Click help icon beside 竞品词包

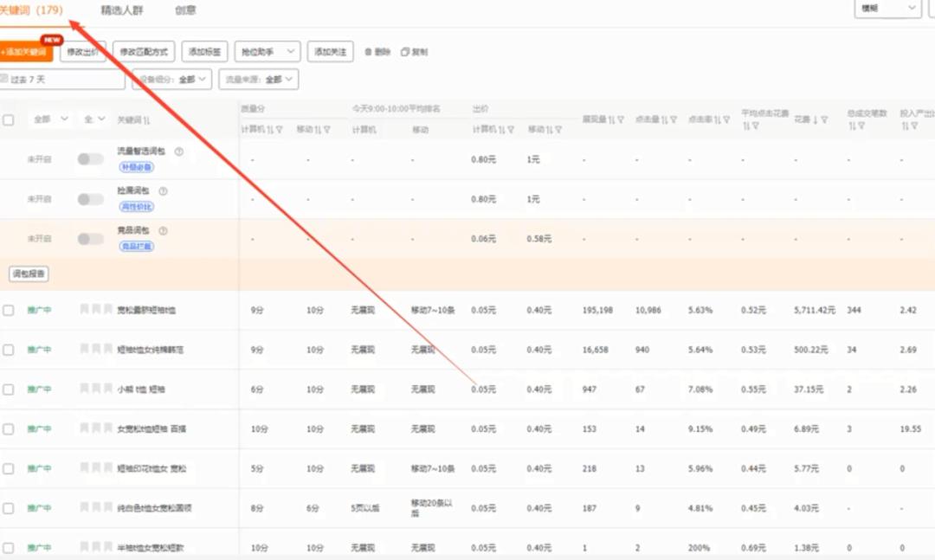coord(163,231)
